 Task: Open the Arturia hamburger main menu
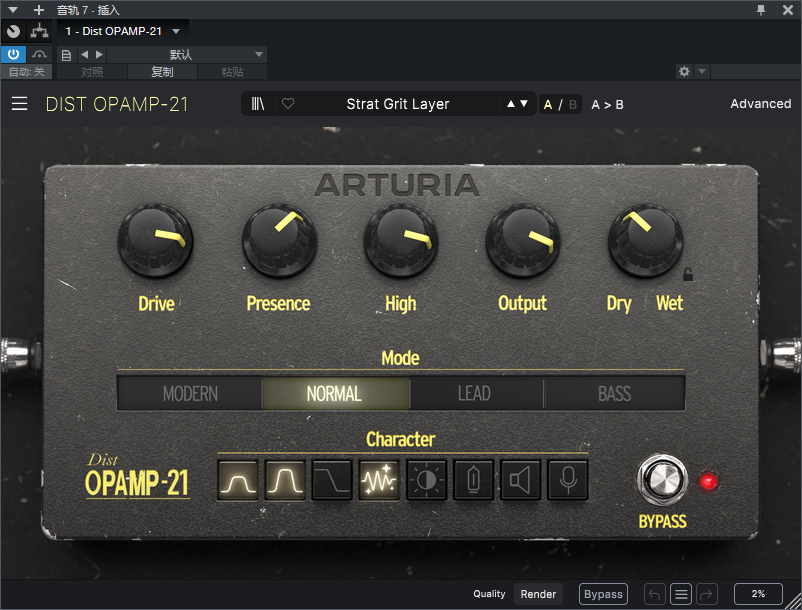tap(19, 104)
